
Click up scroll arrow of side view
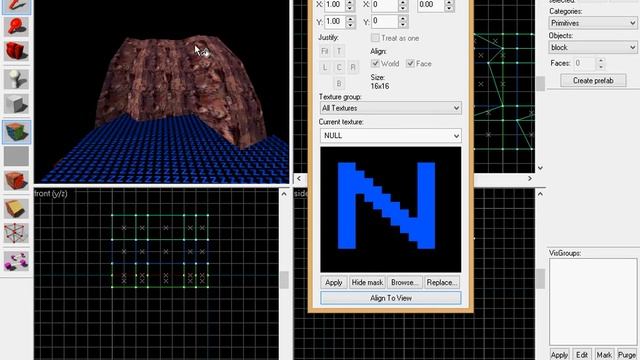coord(540,194)
